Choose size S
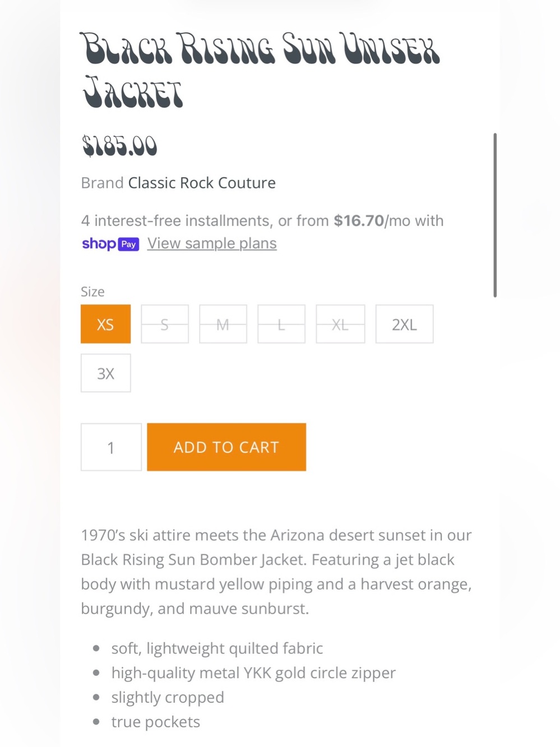560x747 pixels. click(165, 324)
